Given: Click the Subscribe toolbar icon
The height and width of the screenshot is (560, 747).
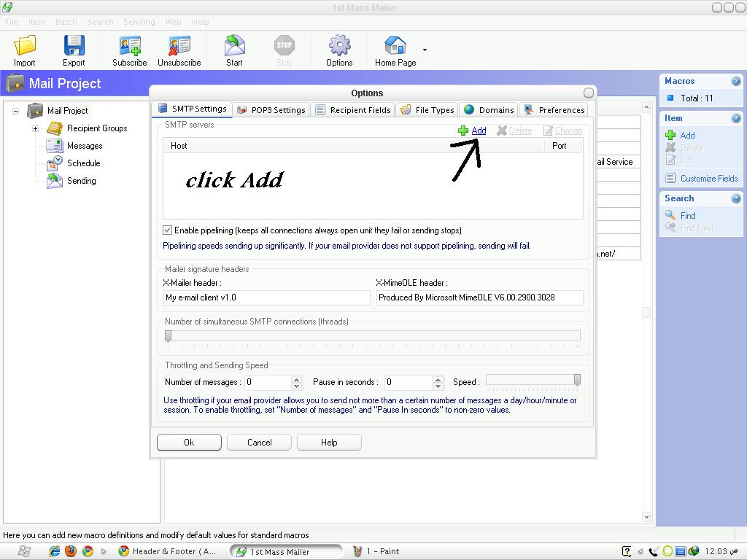Looking at the screenshot, I should pyautogui.click(x=130, y=46).
